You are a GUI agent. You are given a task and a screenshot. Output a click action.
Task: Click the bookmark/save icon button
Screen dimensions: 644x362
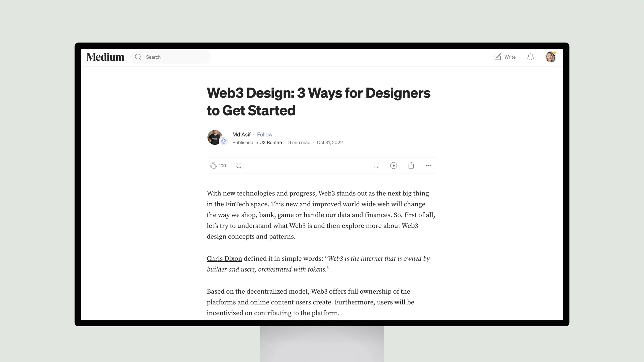pos(376,165)
